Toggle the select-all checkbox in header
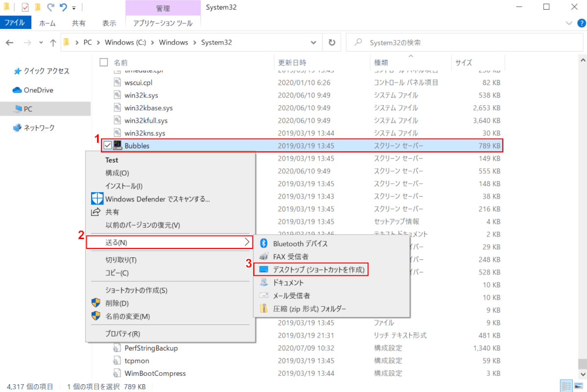 point(103,62)
